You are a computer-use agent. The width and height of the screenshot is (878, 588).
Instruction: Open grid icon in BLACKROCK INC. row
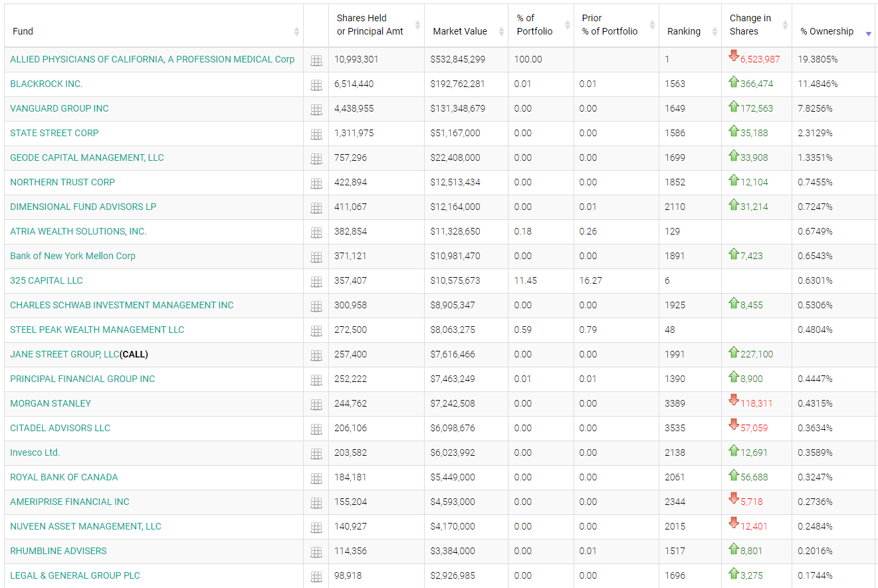pyautogui.click(x=316, y=85)
